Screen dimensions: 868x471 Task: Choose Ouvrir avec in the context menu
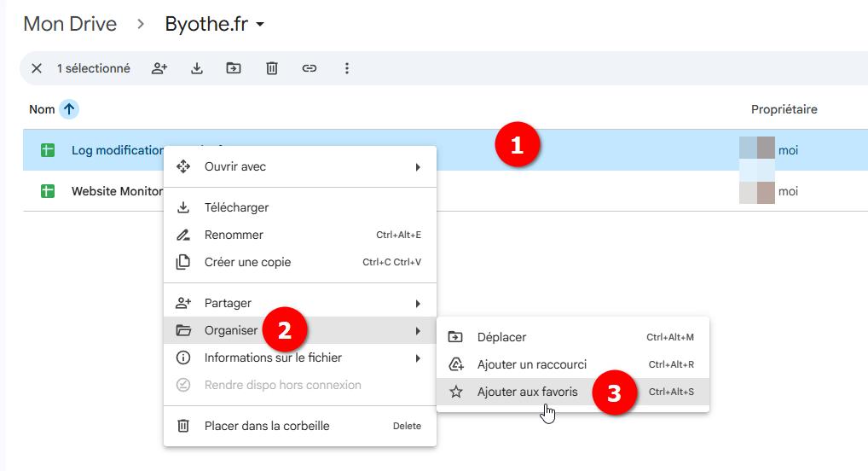click(300, 166)
